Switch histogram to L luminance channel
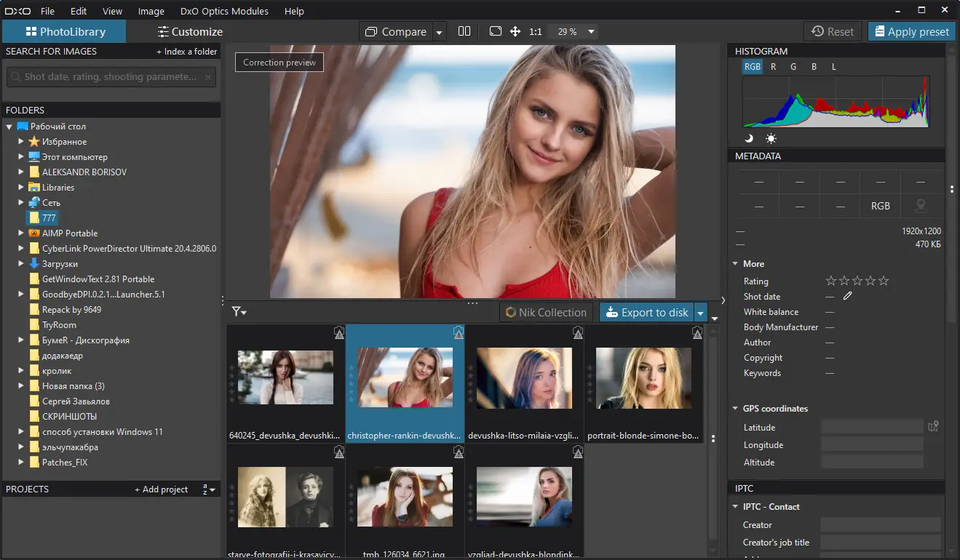 click(x=833, y=67)
